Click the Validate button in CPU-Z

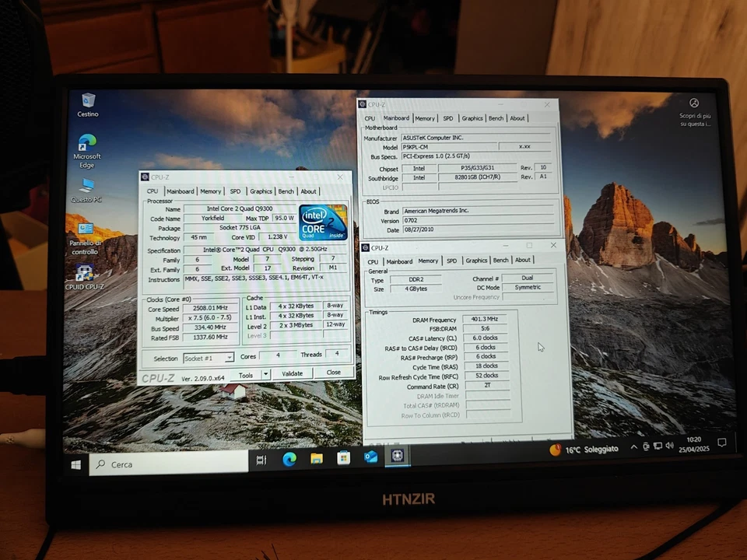pos(292,373)
